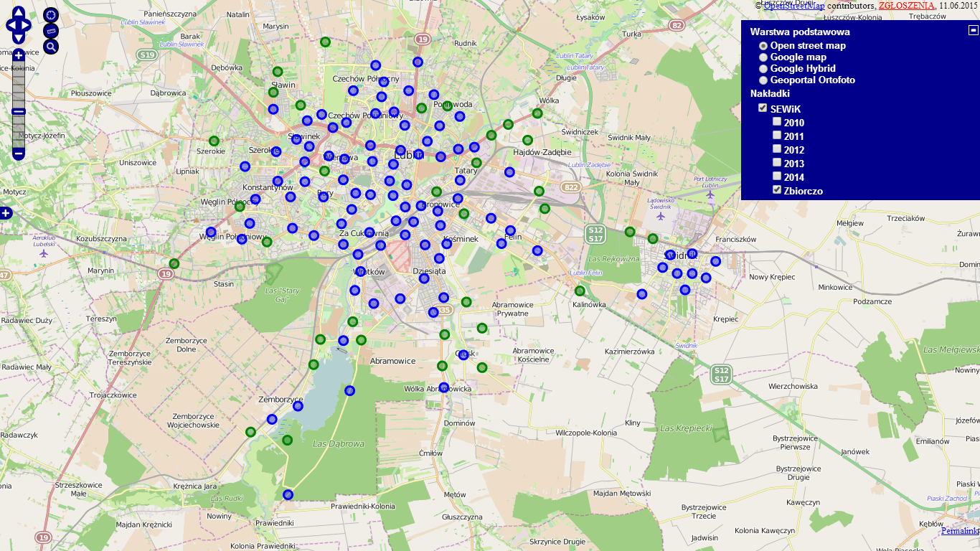Open the OpenStreetMap attribution link
The width and height of the screenshot is (980, 551).
pyautogui.click(x=794, y=5)
